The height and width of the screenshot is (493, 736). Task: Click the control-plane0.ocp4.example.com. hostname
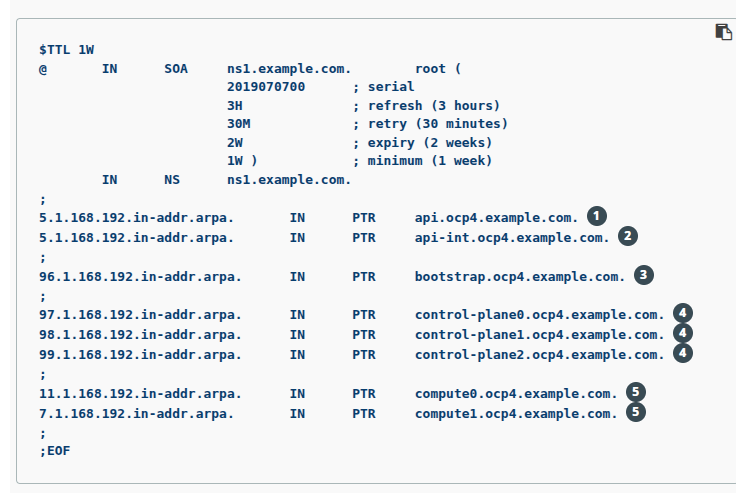539,314
